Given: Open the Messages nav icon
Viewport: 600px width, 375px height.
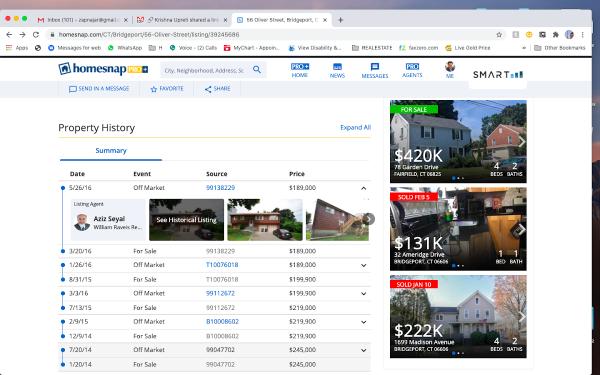Looking at the screenshot, I should click(x=375, y=71).
